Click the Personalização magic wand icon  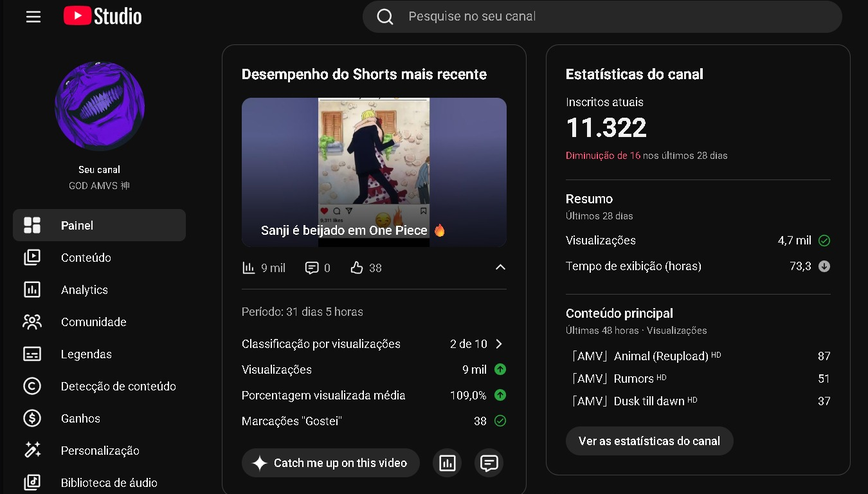click(32, 450)
